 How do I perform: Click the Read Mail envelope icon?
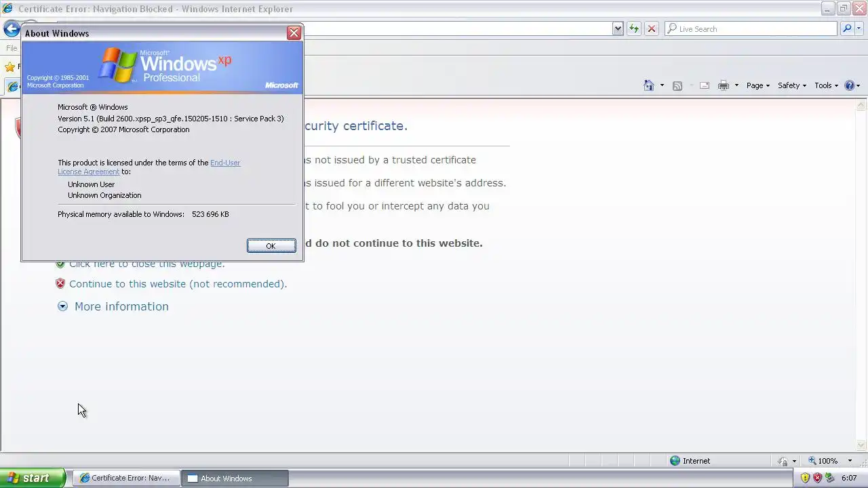coord(704,85)
